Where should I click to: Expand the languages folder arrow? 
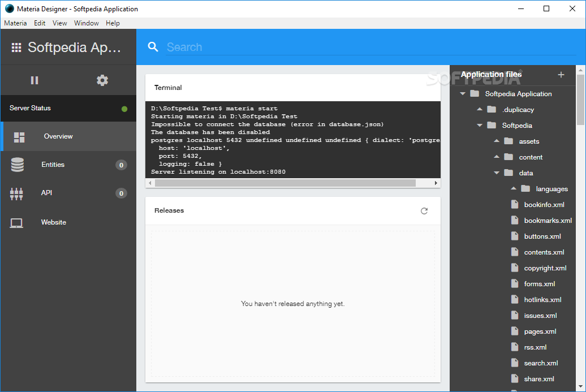pyautogui.click(x=514, y=188)
